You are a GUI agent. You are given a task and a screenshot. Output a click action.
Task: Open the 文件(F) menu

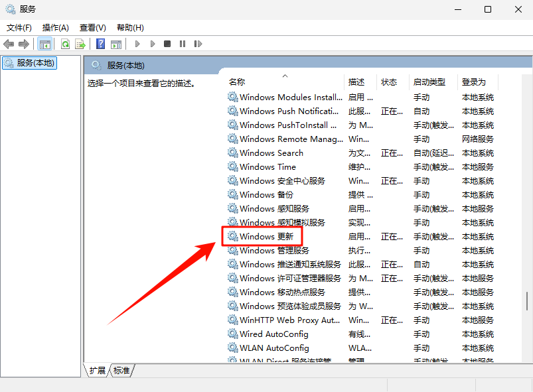[x=19, y=27]
